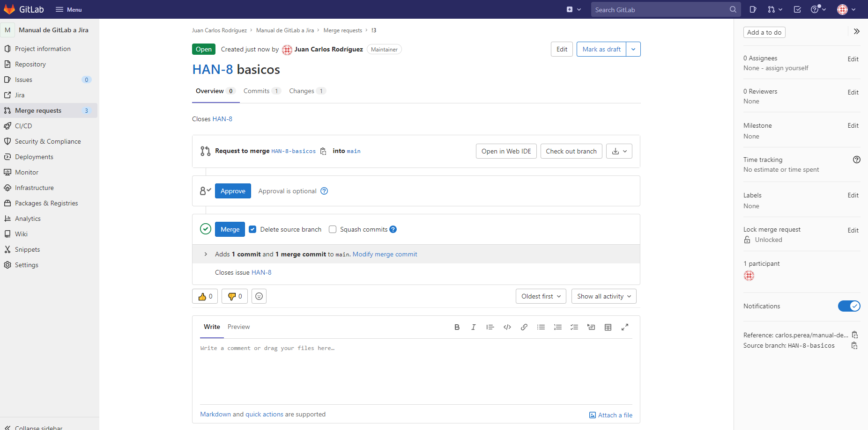
Task: Copy source branch from the right sidebar
Action: click(x=855, y=345)
